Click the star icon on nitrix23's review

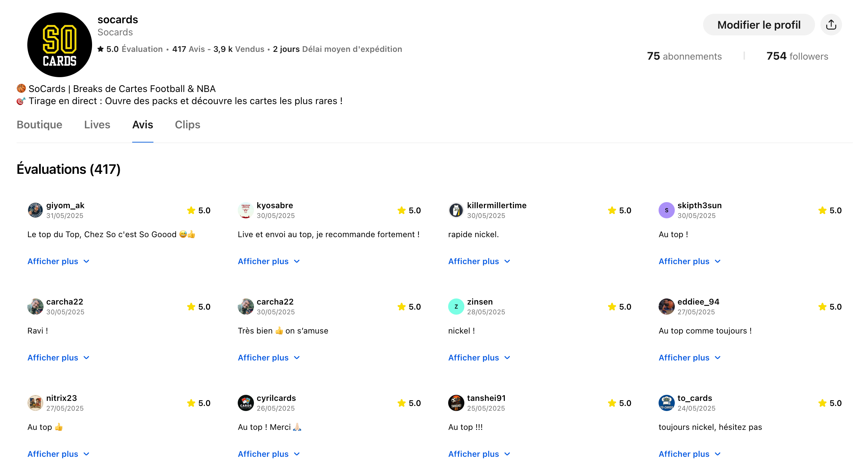click(x=191, y=403)
